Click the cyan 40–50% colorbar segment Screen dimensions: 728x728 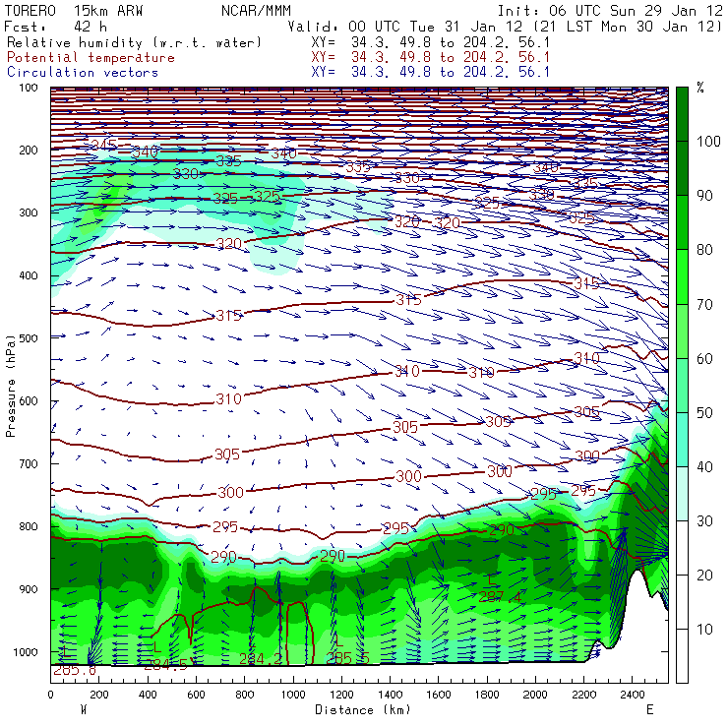point(682,439)
